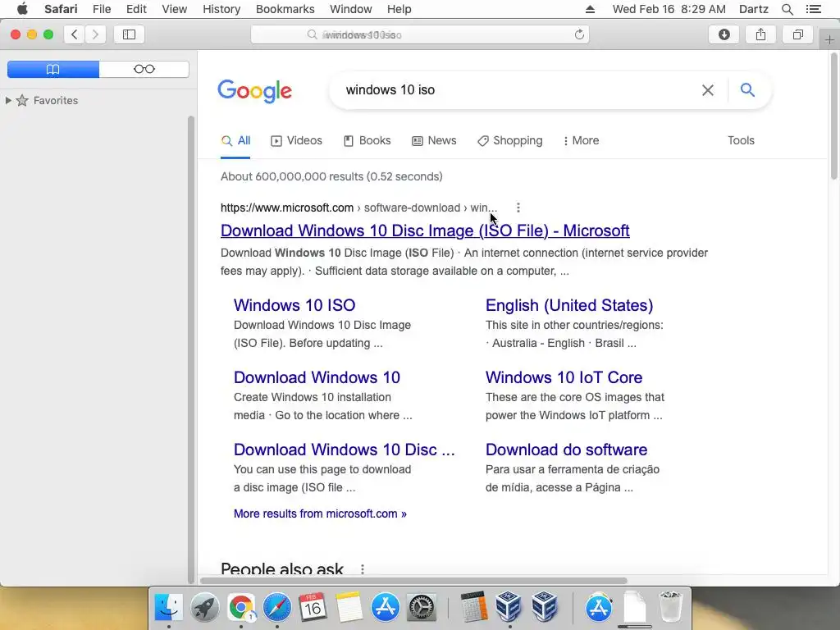This screenshot has width=840, height=630.
Task: Open Finder from the Dock
Action: coord(168,607)
